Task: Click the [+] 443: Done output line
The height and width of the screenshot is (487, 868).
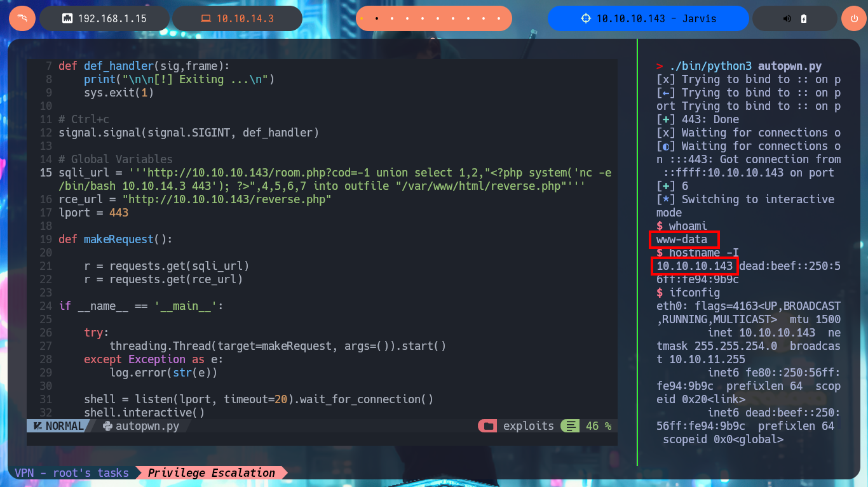Action: coord(698,119)
